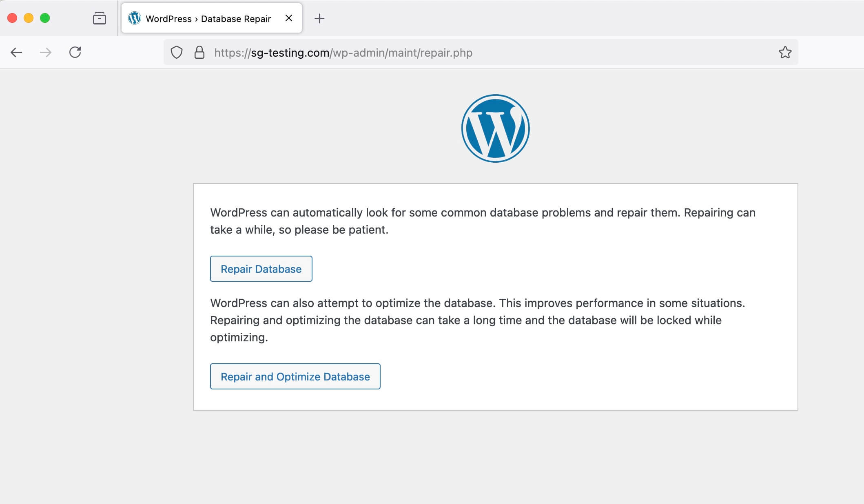Close the Database Repair tab

coord(289,18)
